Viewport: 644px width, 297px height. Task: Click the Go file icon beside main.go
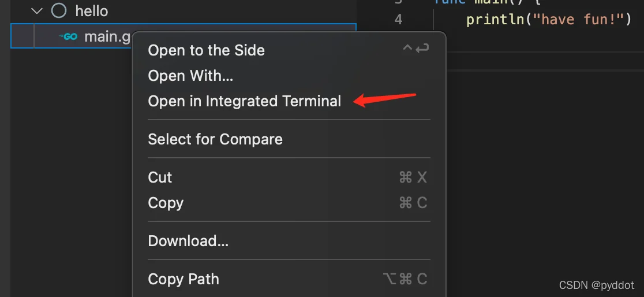[68, 36]
